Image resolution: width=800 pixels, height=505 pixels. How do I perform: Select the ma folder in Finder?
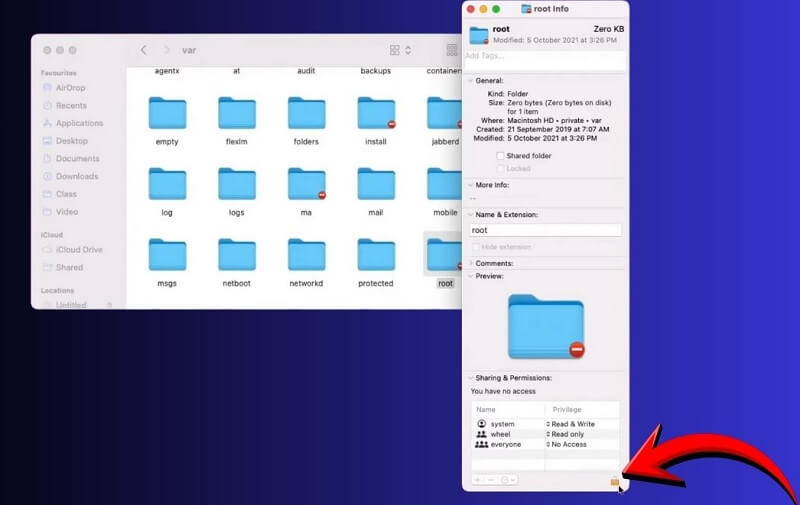(306, 184)
